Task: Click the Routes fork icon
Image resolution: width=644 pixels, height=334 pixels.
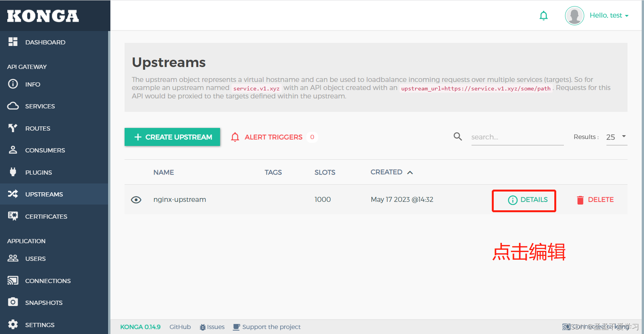Action: pos(13,128)
